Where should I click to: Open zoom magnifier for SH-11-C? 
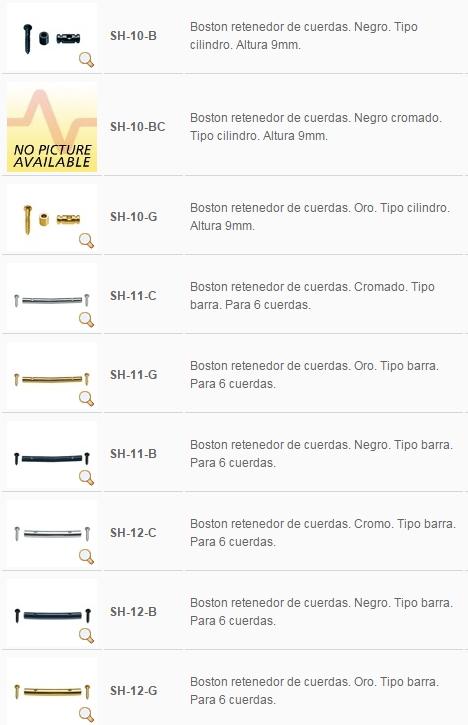click(86, 319)
